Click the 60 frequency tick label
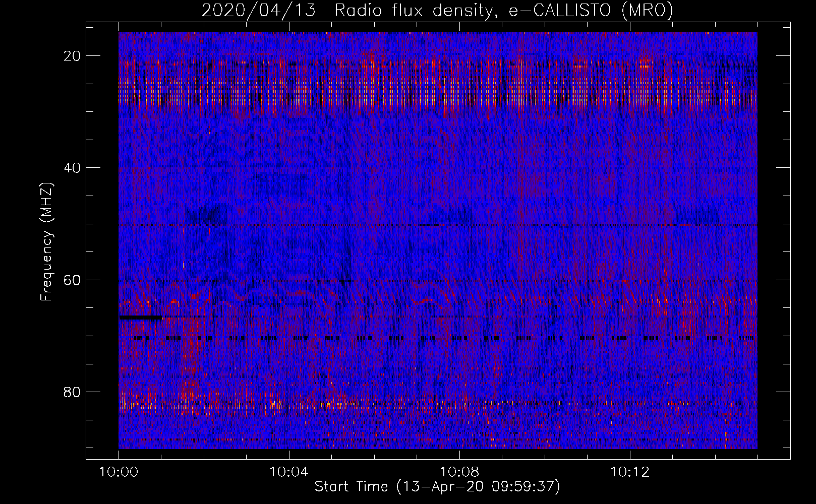The width and height of the screenshot is (816, 504). pos(73,280)
